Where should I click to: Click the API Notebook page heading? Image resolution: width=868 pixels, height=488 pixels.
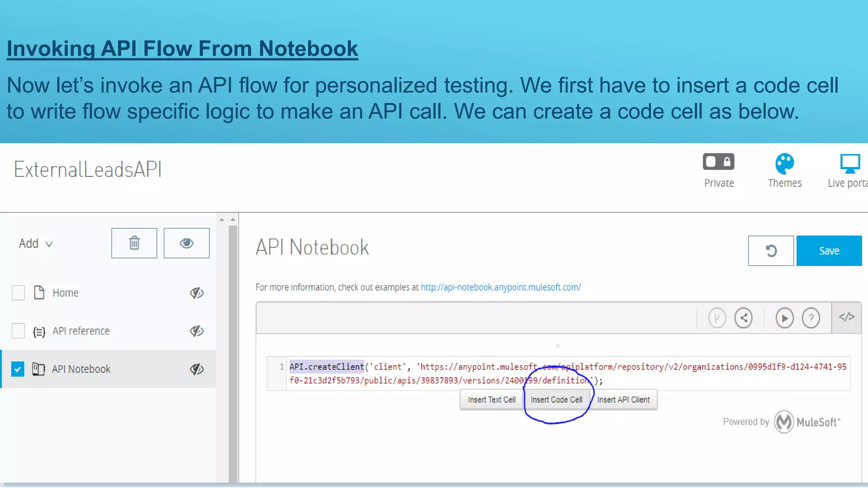click(312, 247)
